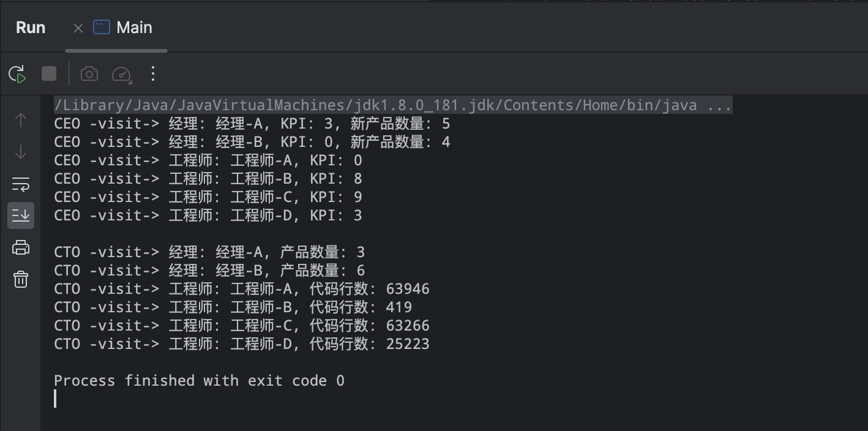Click the Run tool window title

31,28
